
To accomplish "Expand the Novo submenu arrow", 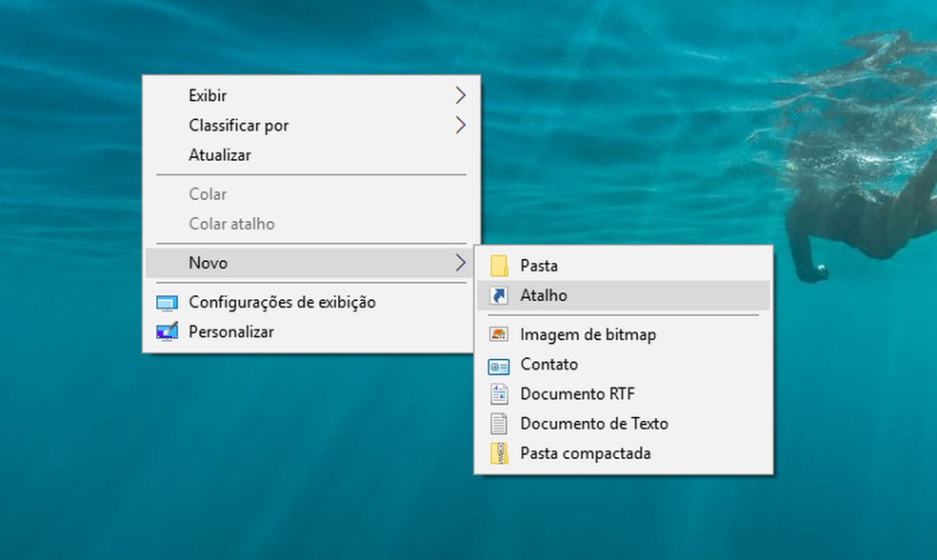I will coord(460,262).
